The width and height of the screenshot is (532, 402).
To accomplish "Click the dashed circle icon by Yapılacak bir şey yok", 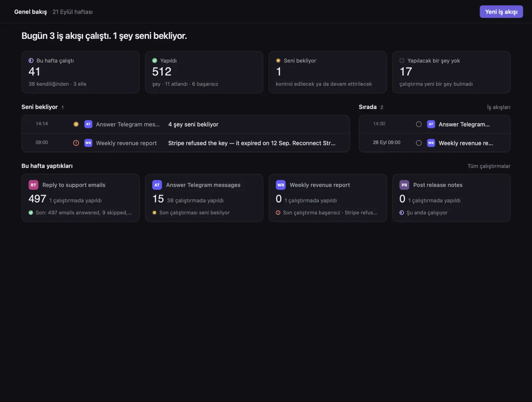I will (402, 61).
